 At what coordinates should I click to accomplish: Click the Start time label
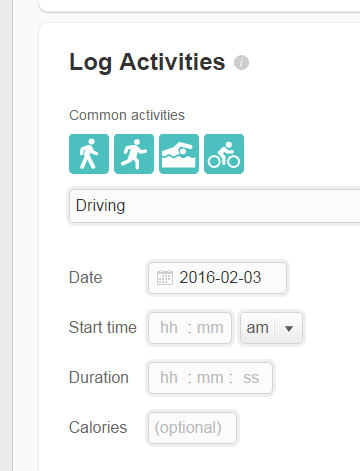(103, 327)
